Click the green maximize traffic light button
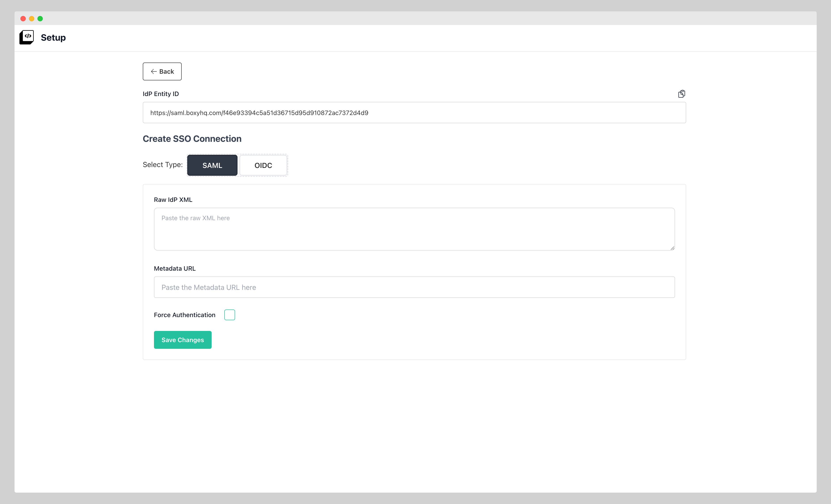 click(x=40, y=19)
